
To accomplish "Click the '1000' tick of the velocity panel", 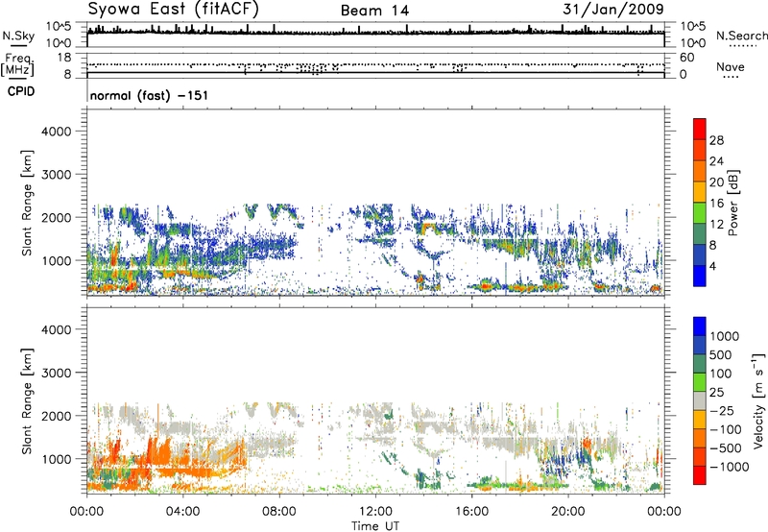I will [56, 459].
